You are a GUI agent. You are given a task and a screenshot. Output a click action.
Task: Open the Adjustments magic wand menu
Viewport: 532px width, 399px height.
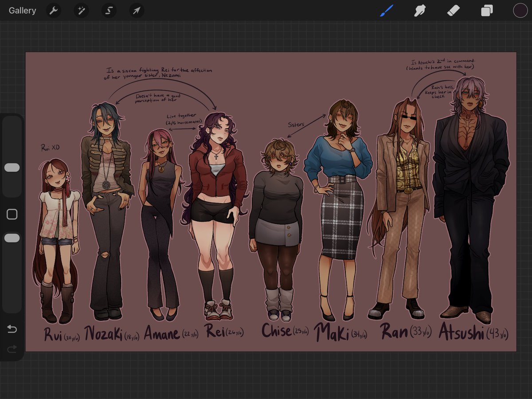81,10
